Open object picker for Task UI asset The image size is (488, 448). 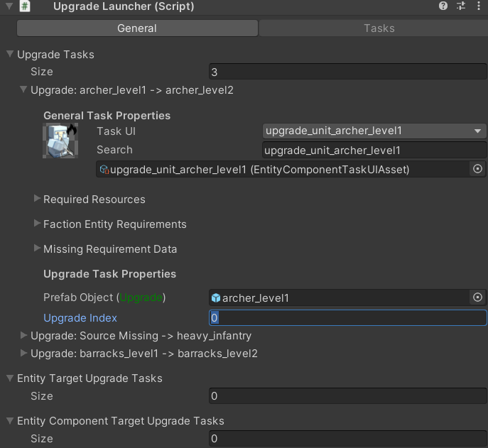(x=477, y=169)
